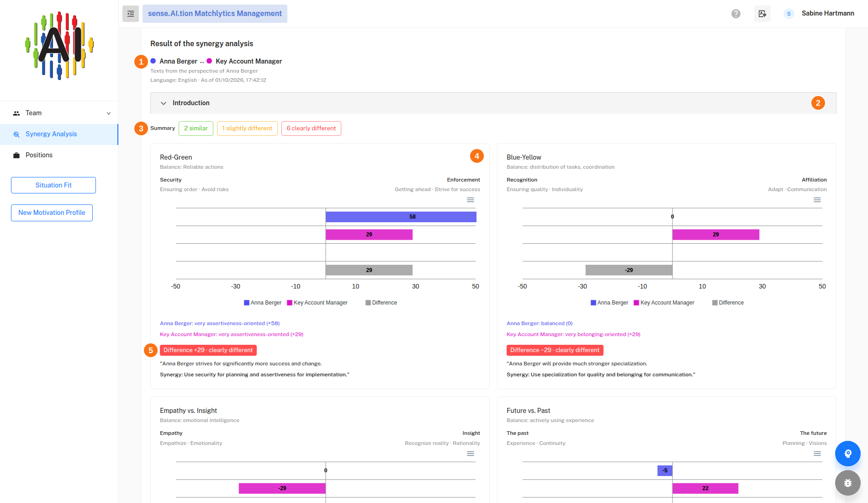Click the magenta Key Account Manager color dot
Viewport: 868px width, 503px height.
pyautogui.click(x=209, y=61)
